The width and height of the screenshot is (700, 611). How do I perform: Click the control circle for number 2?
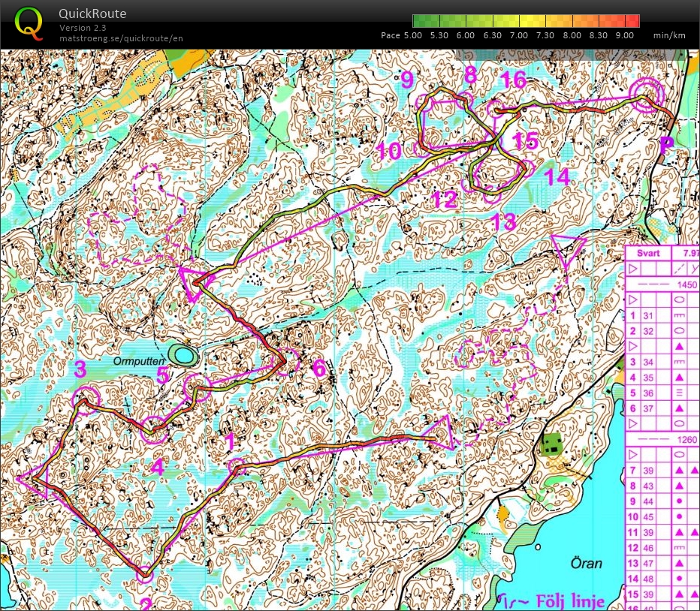click(x=145, y=574)
